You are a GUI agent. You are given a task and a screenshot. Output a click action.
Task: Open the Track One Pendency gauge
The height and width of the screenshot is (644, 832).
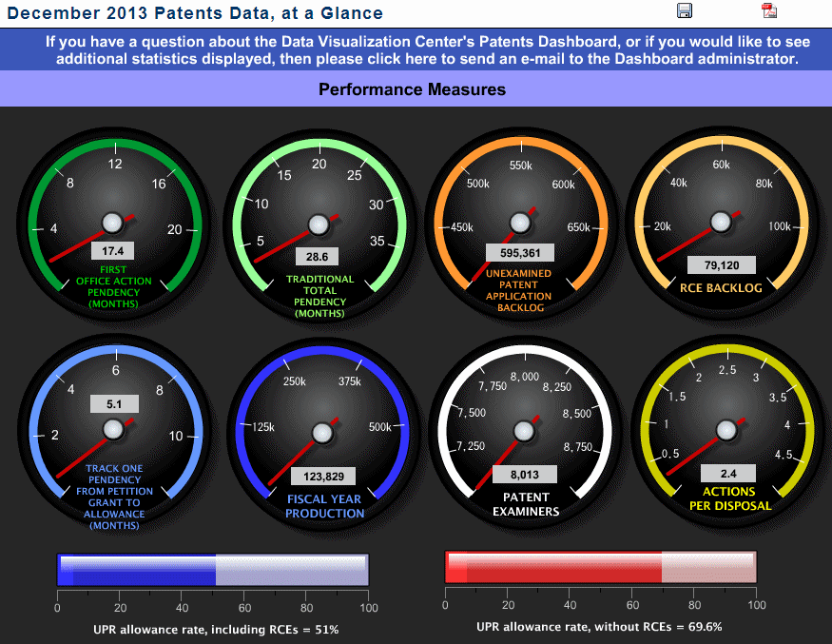pos(113,430)
